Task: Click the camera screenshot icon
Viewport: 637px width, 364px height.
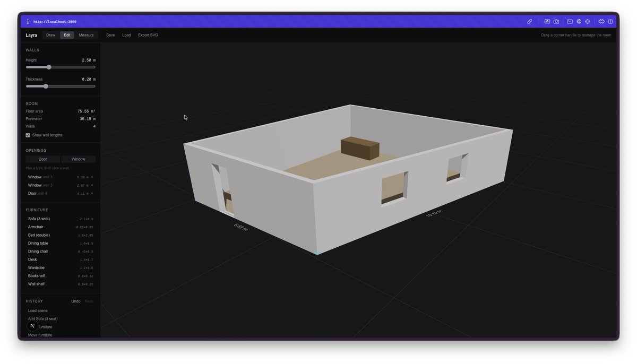Action: (556, 22)
